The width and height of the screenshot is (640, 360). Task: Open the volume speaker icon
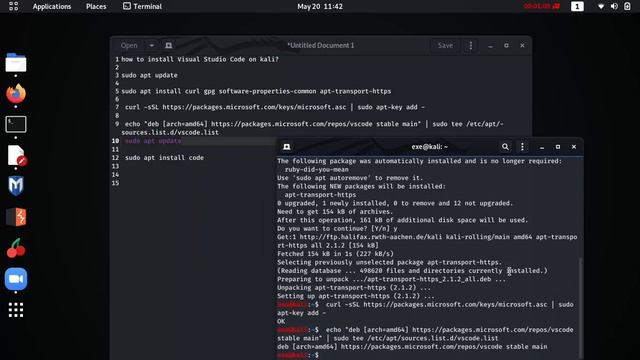[614, 7]
